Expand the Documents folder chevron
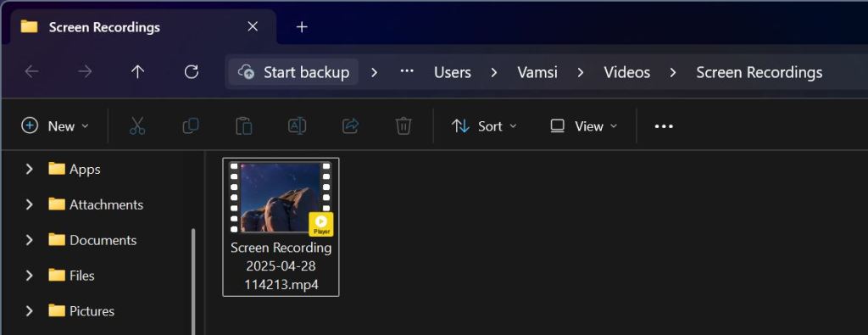Viewport: 868px width, 335px height. (30, 240)
